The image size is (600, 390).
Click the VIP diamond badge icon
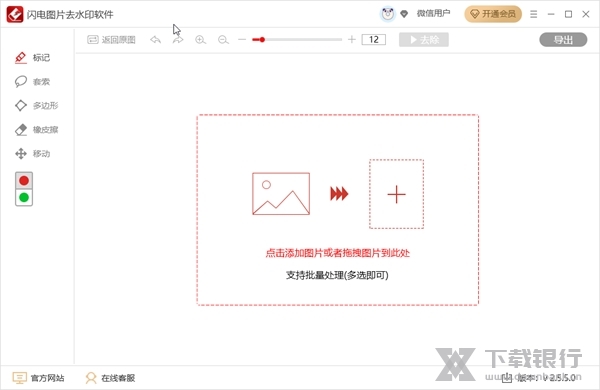404,14
